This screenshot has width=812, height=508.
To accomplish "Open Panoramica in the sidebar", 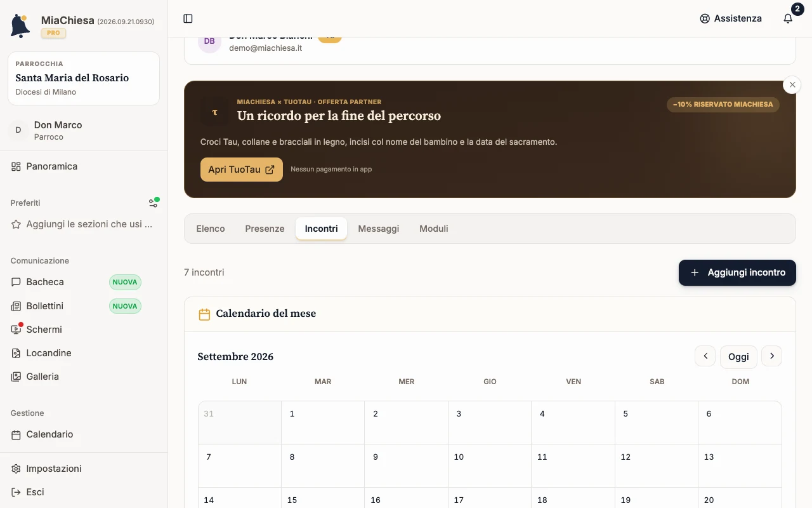I will [84, 166].
